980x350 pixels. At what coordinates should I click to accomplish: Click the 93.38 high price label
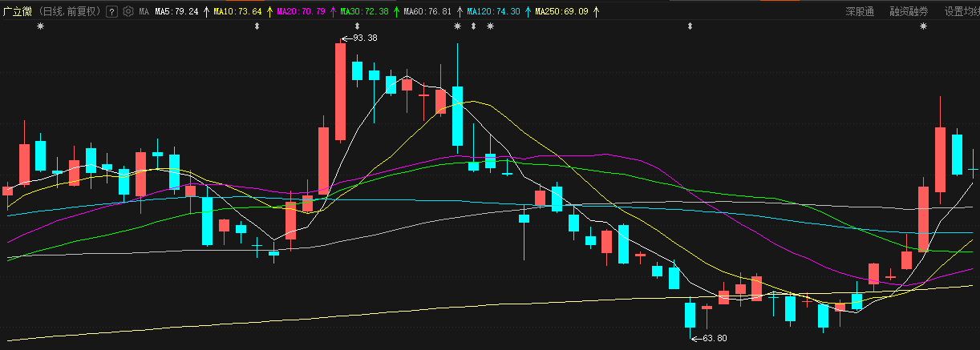tap(365, 38)
